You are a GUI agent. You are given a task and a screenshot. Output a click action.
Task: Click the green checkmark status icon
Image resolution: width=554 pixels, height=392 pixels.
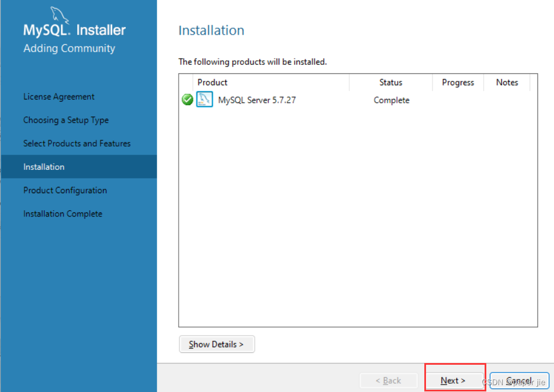point(187,100)
